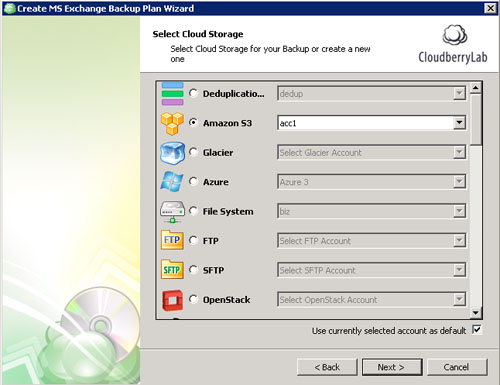
Task: Click the SFTP folder icon
Action: coord(172,269)
